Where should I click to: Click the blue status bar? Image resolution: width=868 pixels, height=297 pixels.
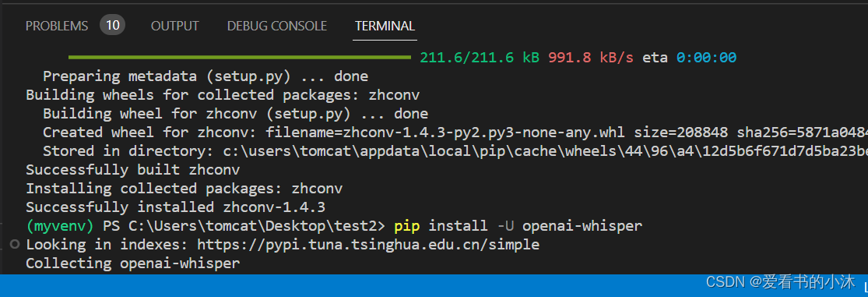tap(434, 285)
